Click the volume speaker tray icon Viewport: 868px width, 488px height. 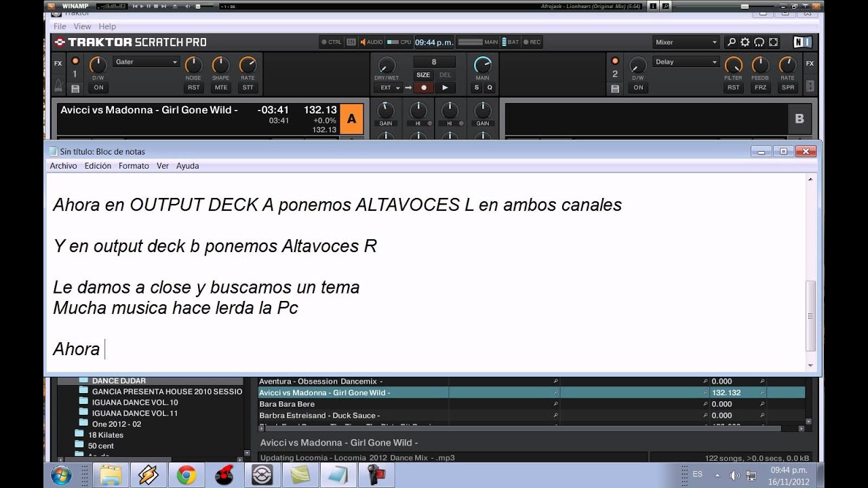click(734, 474)
